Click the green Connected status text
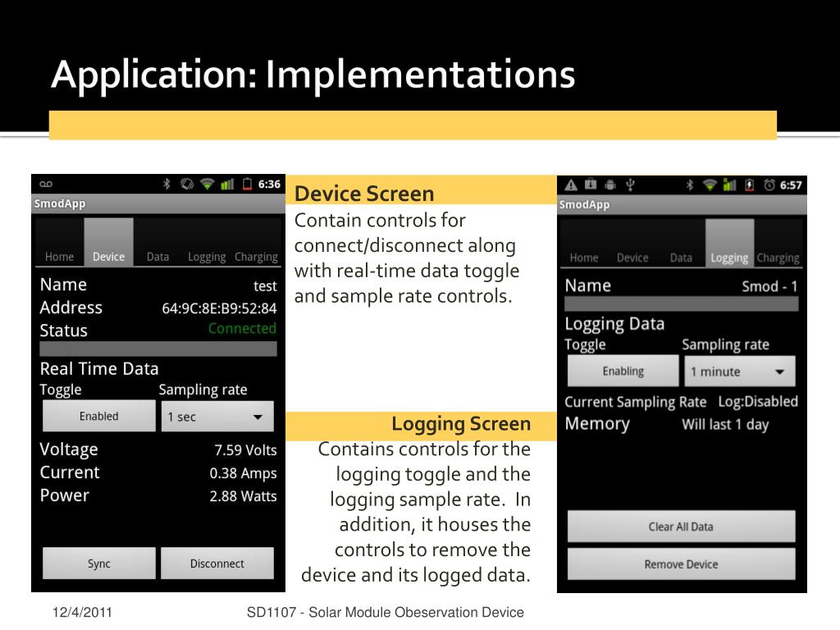The width and height of the screenshot is (840, 630). coord(242,328)
